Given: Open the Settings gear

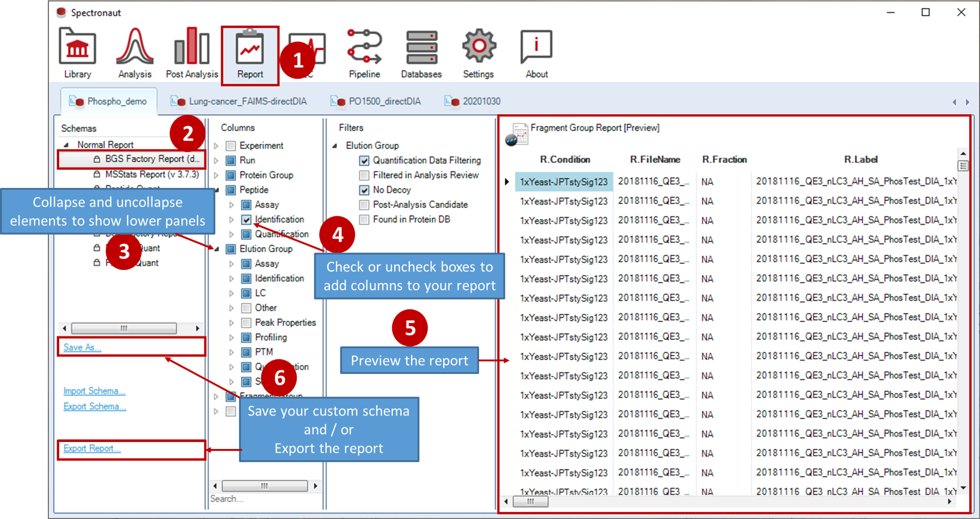Looking at the screenshot, I should tap(478, 53).
